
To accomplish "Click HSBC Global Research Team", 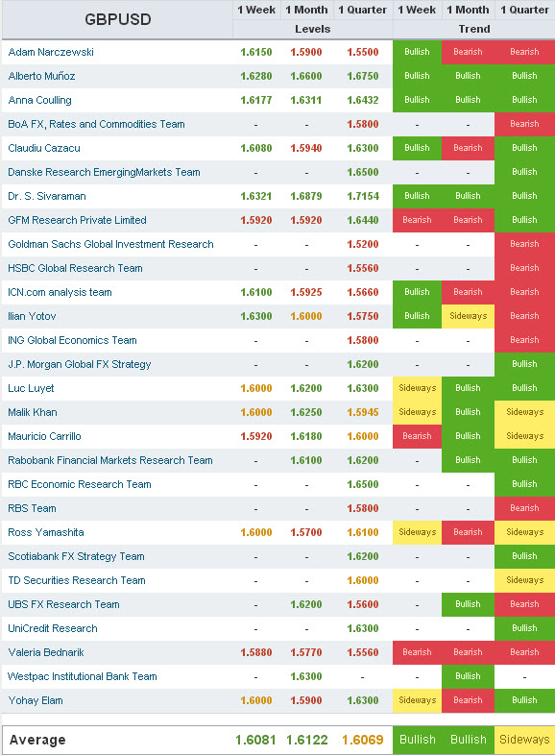I will click(x=75, y=269).
